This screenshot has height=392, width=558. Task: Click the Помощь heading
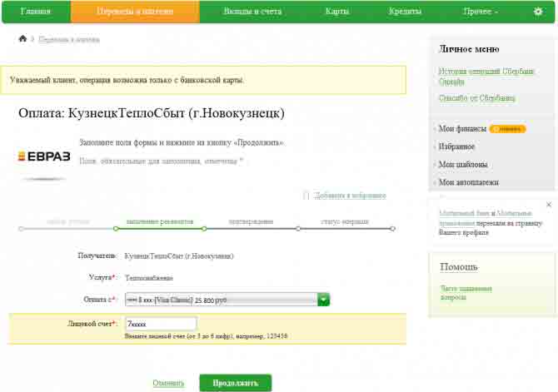[x=459, y=267]
